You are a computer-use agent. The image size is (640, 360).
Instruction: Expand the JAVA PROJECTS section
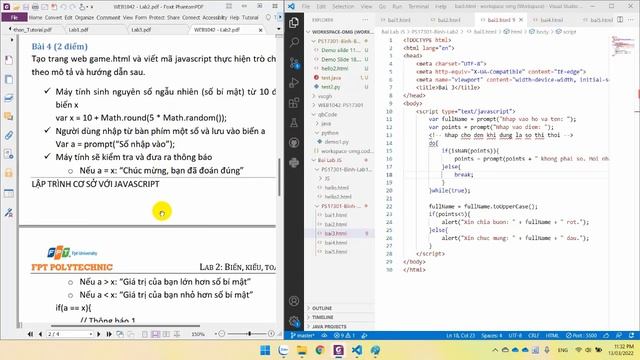pos(340,327)
